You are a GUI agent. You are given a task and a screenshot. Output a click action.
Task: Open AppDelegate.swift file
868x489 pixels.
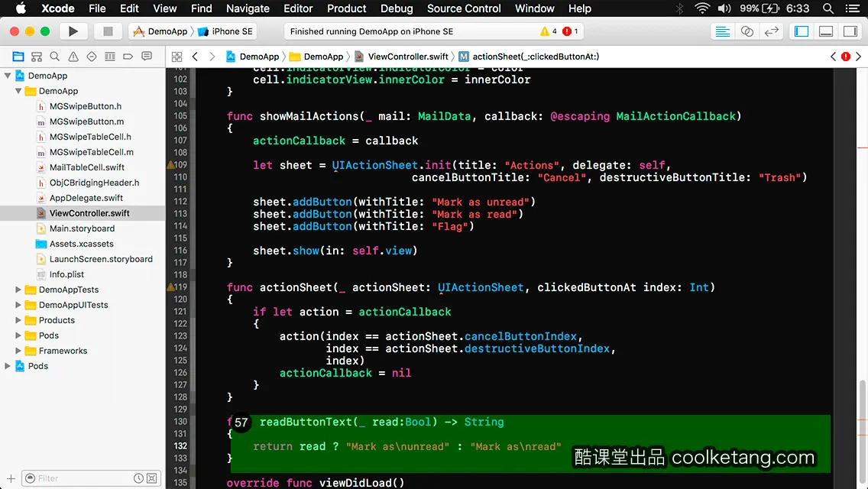pyautogui.click(x=86, y=198)
